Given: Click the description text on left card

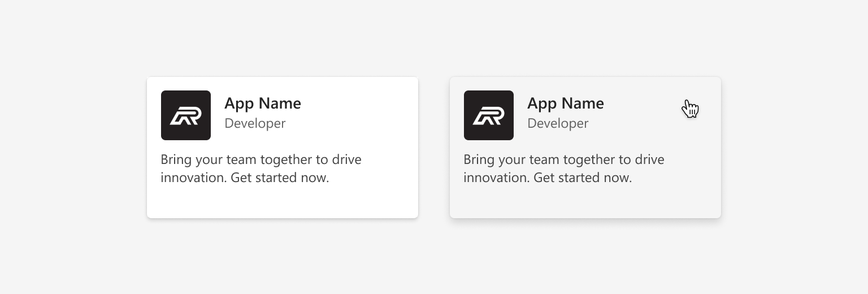Looking at the screenshot, I should coord(261,168).
